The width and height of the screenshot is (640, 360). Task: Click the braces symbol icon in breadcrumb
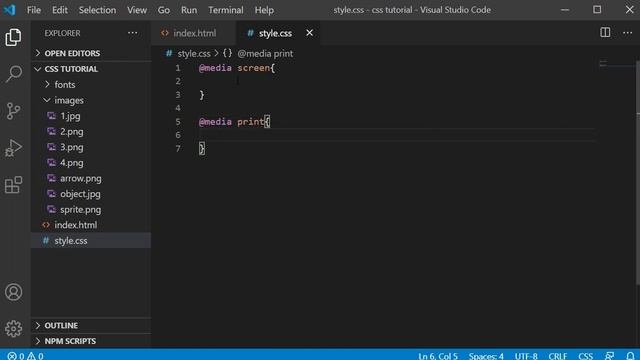click(227, 53)
